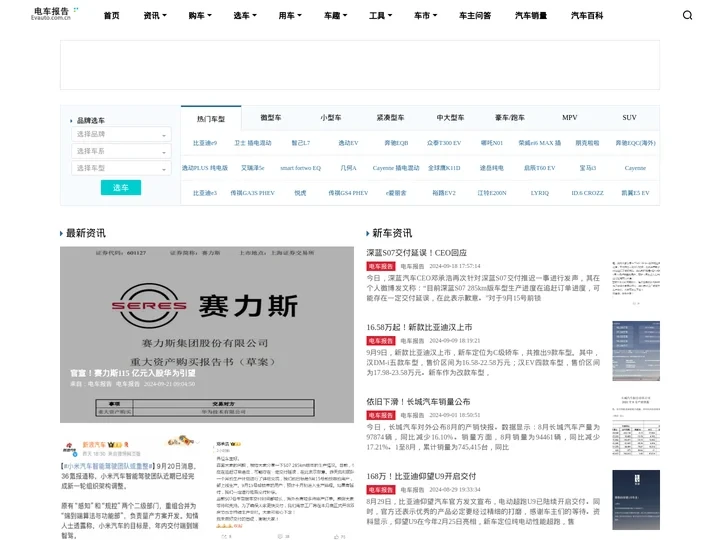Open the 凯翼E5 EV model link
Viewport: 720px width, 540px height.
pyautogui.click(x=635, y=193)
